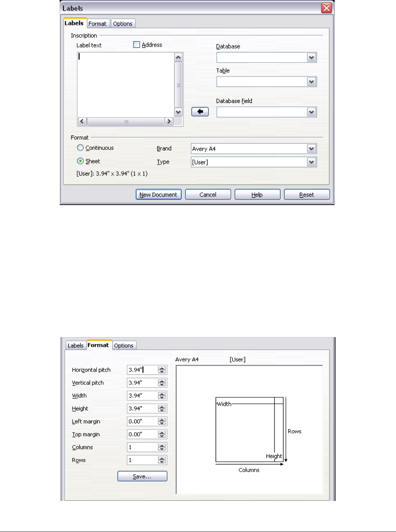Image resolution: width=396 pixels, height=532 pixels.
Task: Click the label layout preview diagram
Action: click(x=249, y=429)
